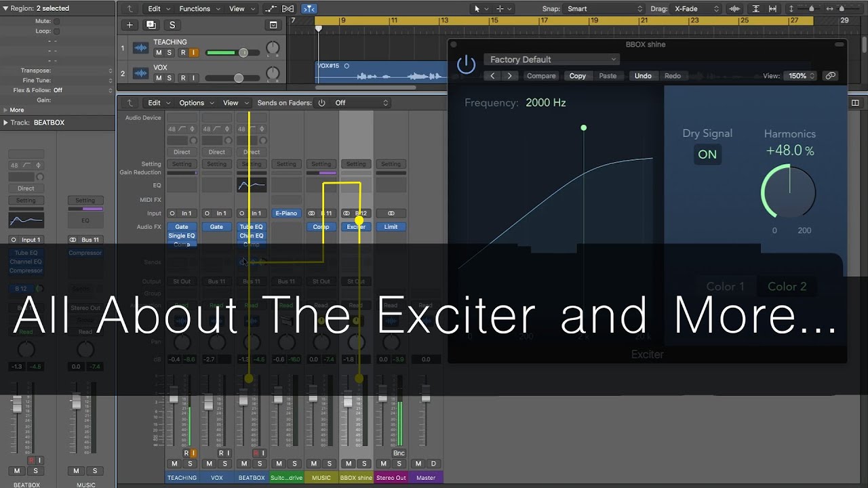
Task: Click the VOX track pan knob in tracks area
Action: [x=273, y=73]
